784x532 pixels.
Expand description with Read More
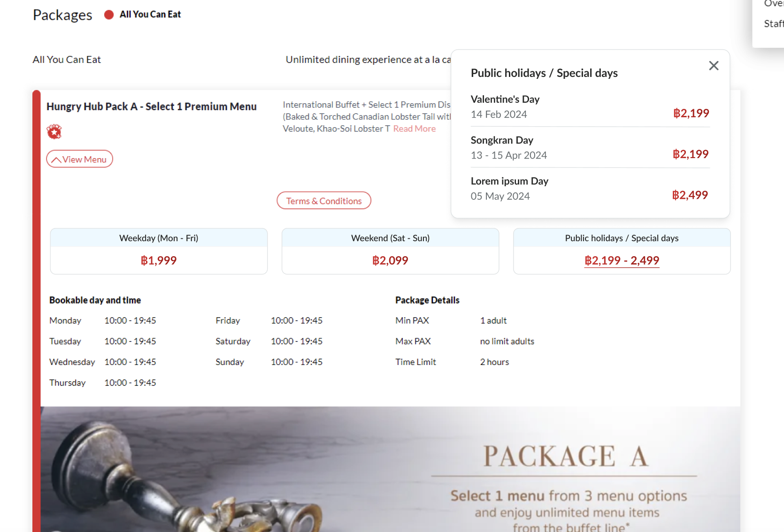click(x=414, y=129)
